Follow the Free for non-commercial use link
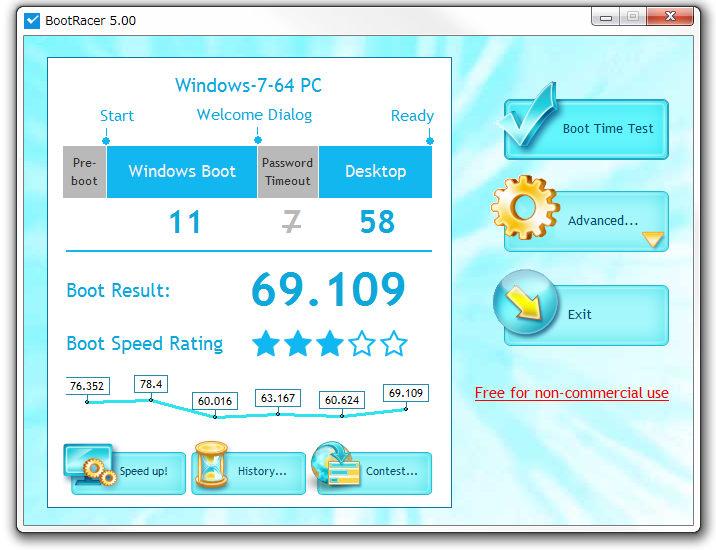The image size is (716, 550). (572, 393)
